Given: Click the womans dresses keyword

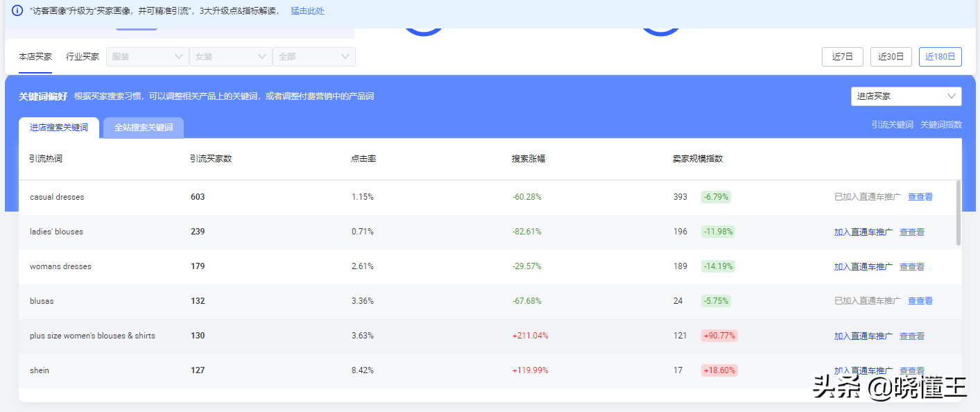Looking at the screenshot, I should click(x=60, y=266).
